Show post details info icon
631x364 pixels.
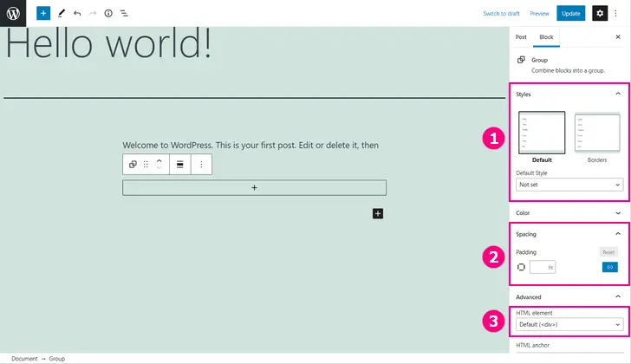tap(108, 13)
